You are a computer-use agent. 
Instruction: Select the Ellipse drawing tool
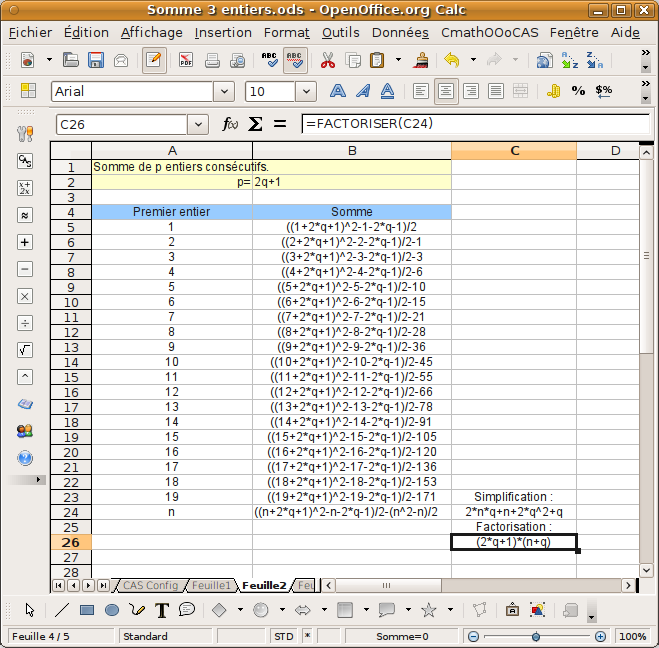[112, 610]
